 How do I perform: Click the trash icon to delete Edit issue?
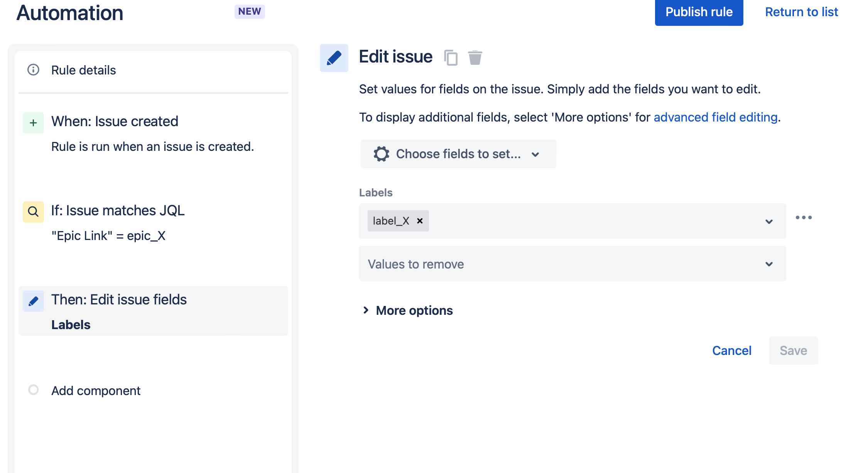click(x=475, y=57)
